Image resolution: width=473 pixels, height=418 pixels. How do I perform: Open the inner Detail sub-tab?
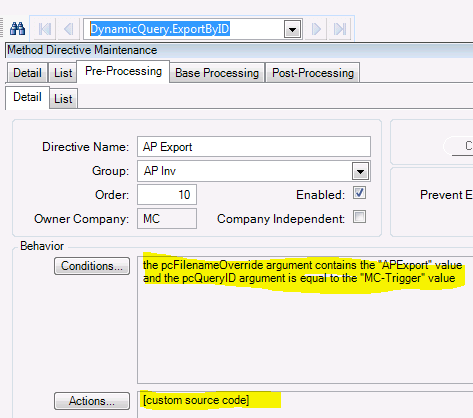coord(27,97)
